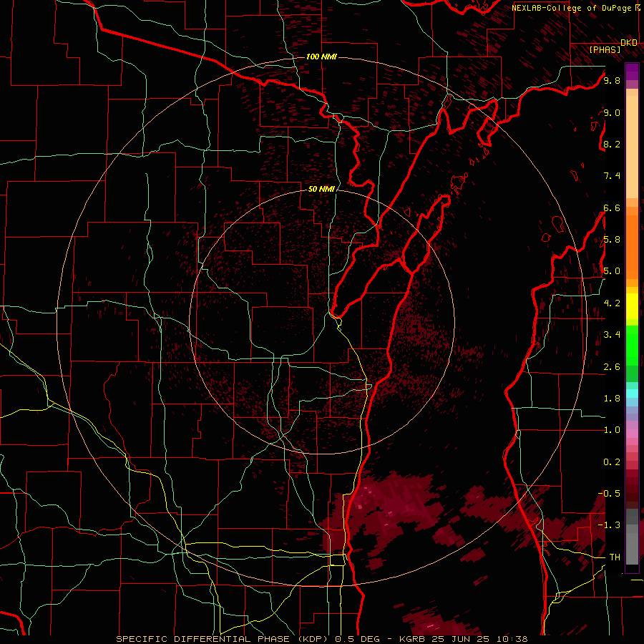Screen dimensions: 644x644
Task: Click the 8.2 scale value
Action: click(612, 144)
